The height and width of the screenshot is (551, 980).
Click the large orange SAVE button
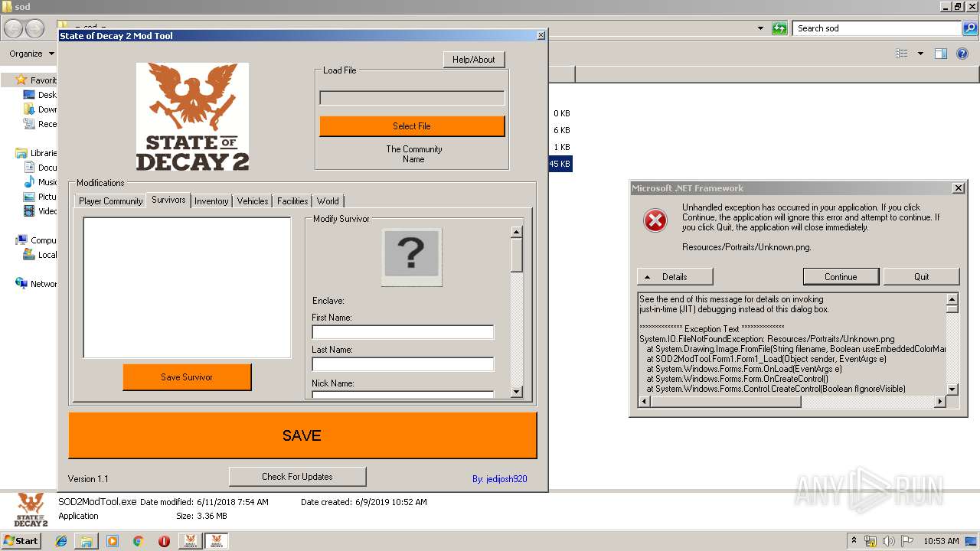(x=302, y=435)
